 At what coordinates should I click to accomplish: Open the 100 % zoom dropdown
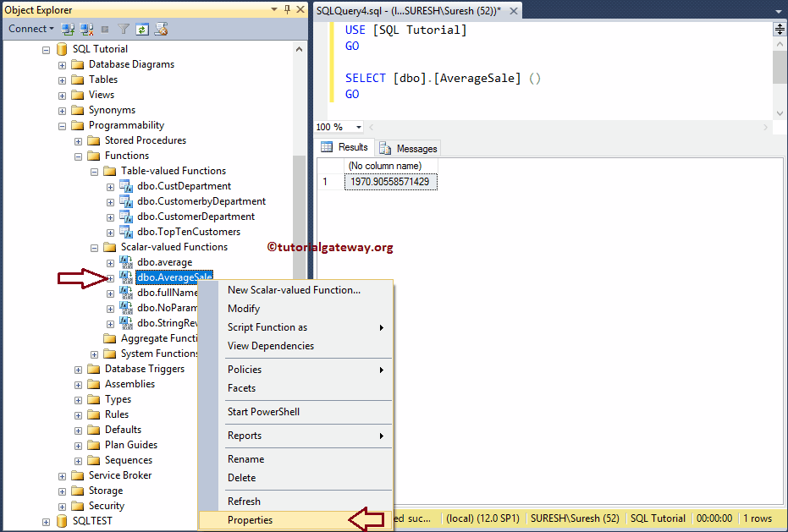click(359, 127)
